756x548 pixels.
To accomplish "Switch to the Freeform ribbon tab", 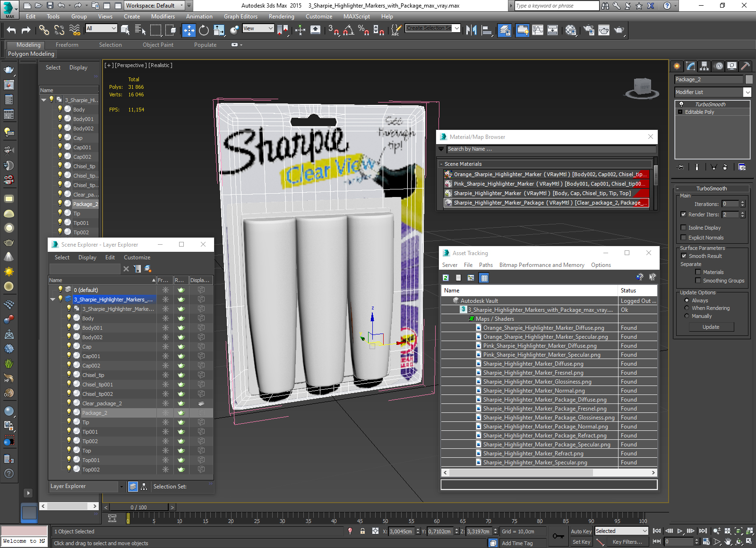I will coord(67,45).
